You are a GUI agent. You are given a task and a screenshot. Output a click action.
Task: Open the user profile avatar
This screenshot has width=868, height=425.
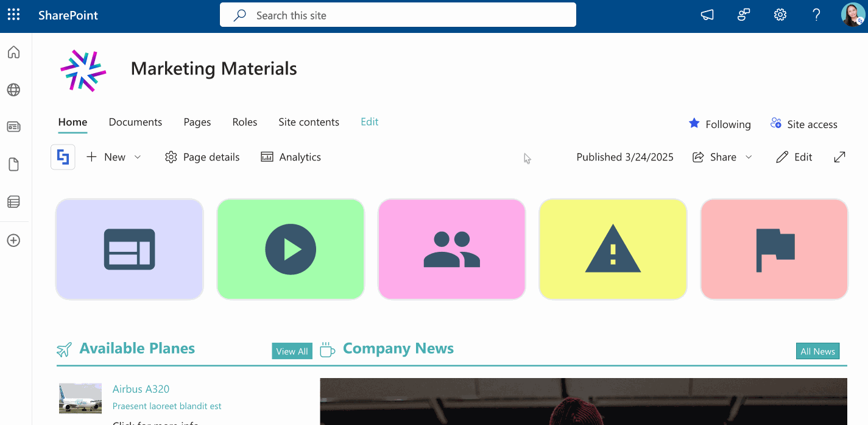tap(853, 15)
